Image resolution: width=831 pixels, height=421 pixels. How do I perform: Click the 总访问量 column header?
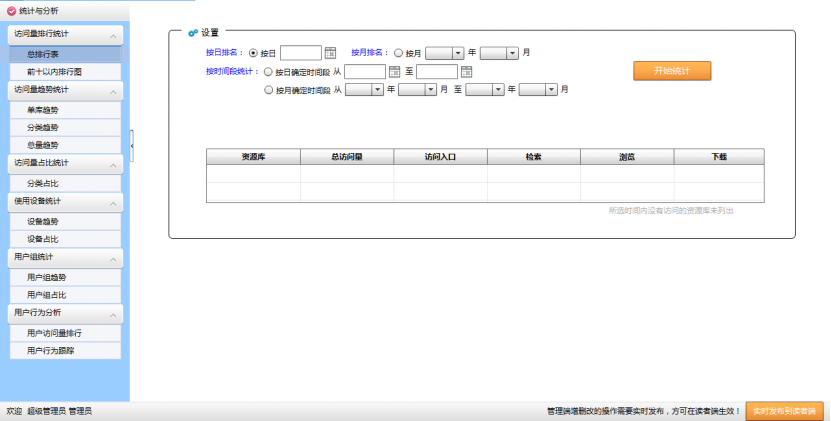346,157
